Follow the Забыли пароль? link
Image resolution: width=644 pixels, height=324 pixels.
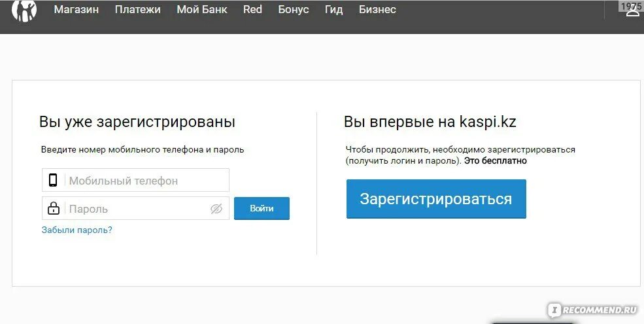[76, 230]
